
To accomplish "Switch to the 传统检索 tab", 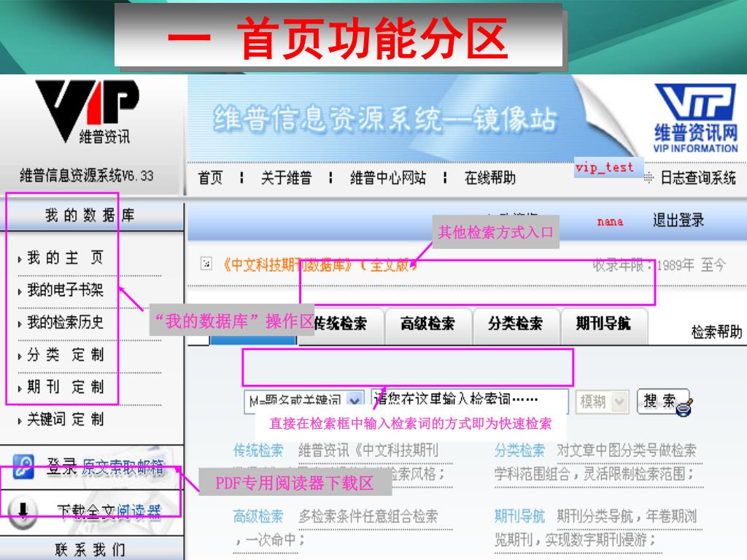I will tap(340, 324).
